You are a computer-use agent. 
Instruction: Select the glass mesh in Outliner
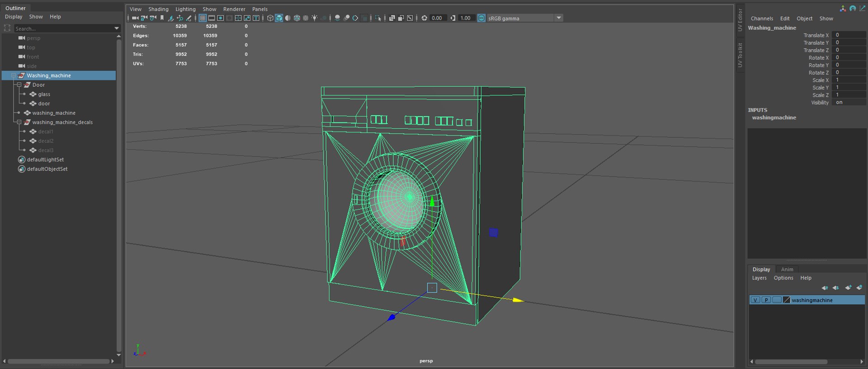coord(44,94)
